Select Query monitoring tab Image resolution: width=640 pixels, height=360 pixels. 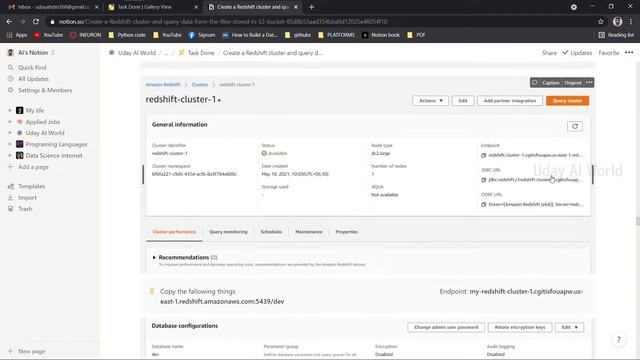228,232
